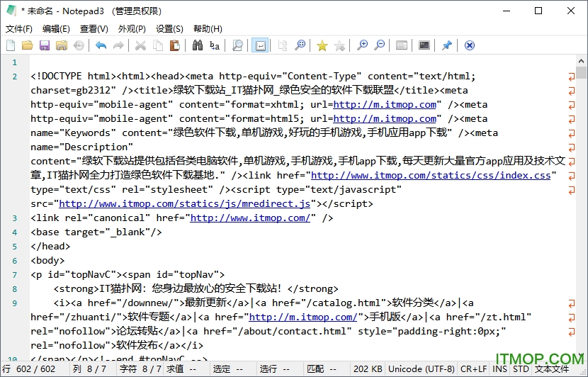Click STD indicator in status bar

pos(521,369)
